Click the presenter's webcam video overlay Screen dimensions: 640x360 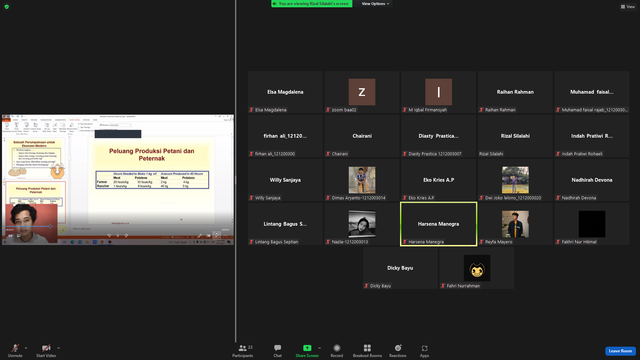[31, 224]
